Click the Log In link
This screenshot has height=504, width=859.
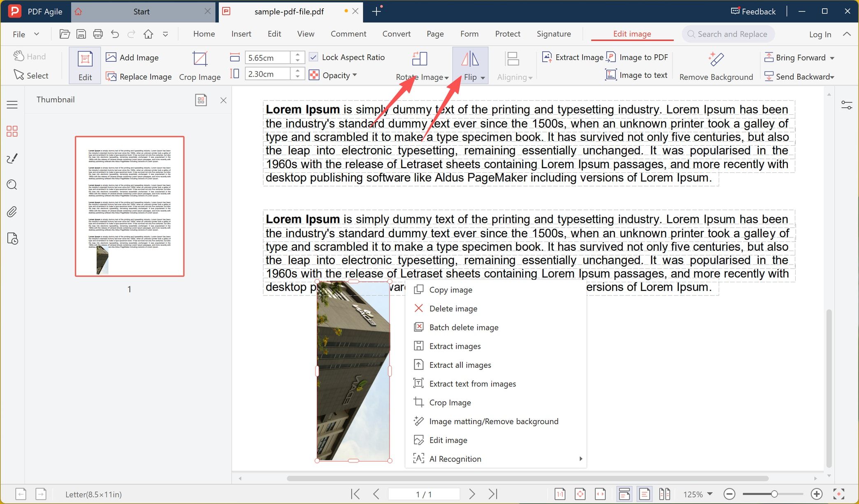[x=820, y=34]
